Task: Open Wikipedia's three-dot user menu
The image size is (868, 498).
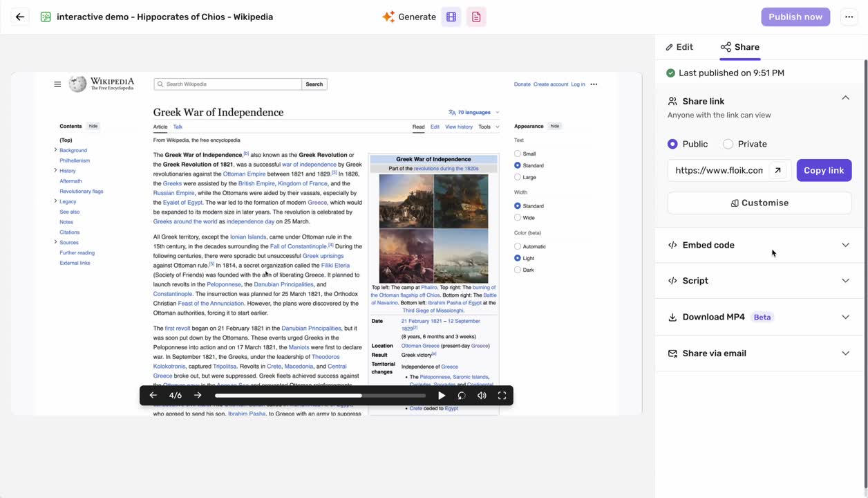Action: (594, 84)
